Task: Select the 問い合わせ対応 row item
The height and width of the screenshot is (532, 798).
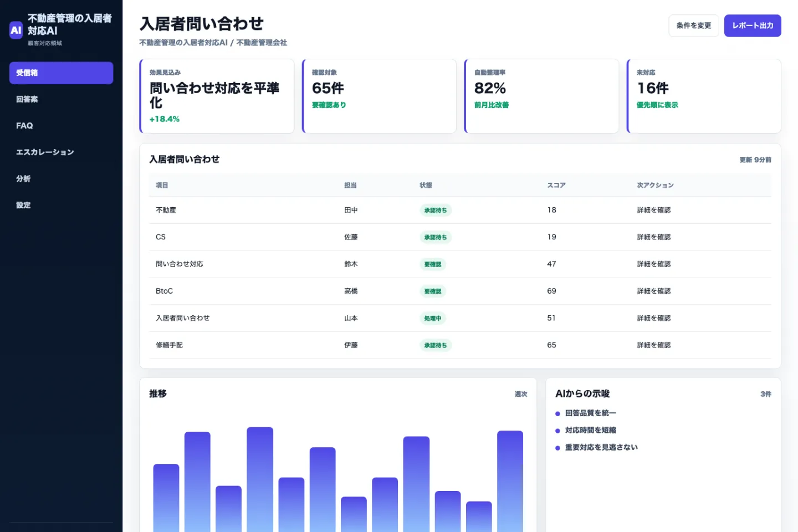Action: click(x=179, y=264)
